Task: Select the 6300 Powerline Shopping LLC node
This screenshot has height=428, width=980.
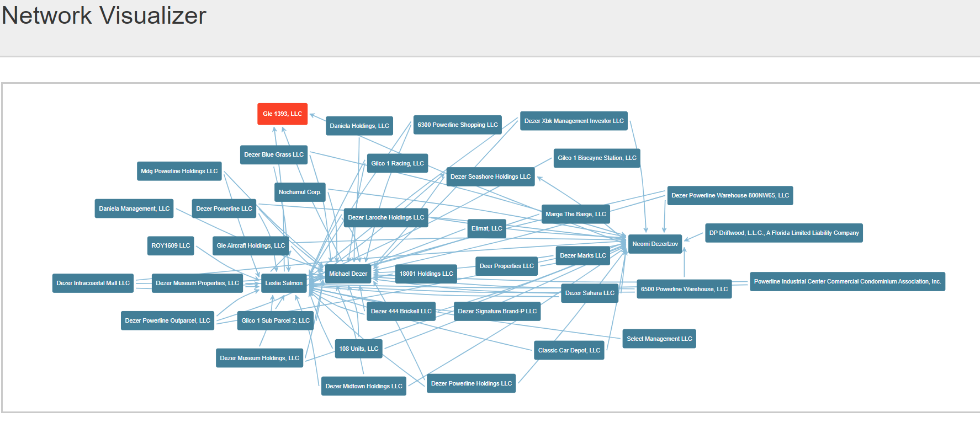Action: [458, 125]
